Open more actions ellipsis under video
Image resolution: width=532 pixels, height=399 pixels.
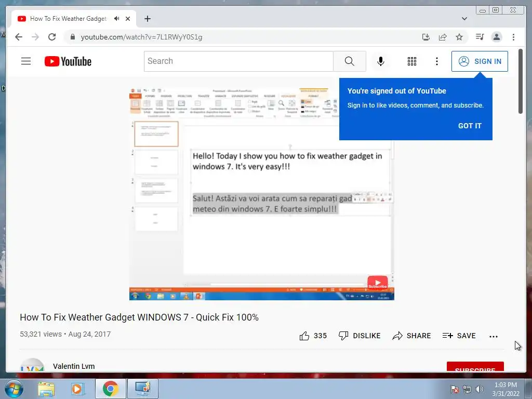[494, 336]
